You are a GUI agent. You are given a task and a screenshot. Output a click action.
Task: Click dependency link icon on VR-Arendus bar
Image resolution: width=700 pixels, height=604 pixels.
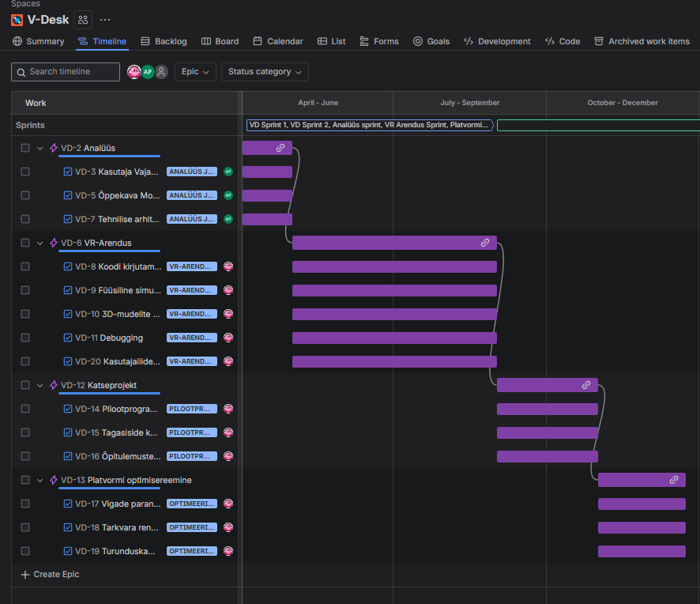tap(485, 243)
